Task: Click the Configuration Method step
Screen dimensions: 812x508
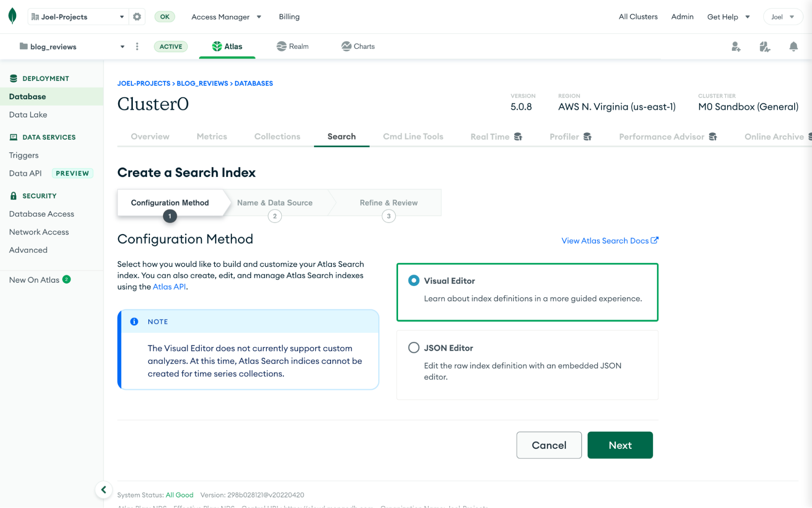Action: click(170, 203)
